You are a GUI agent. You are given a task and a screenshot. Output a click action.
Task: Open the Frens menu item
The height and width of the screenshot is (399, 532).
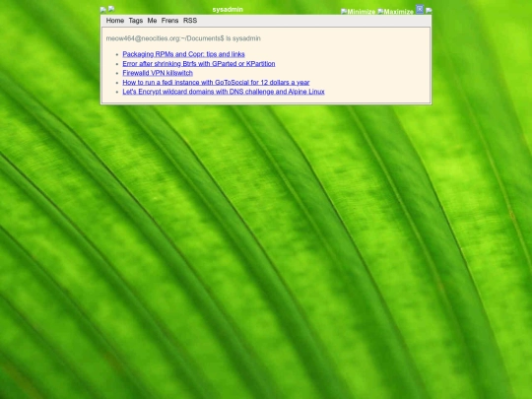tap(169, 21)
